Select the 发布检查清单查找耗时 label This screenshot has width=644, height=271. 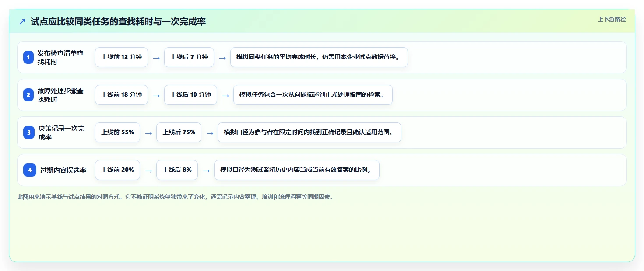(60, 57)
